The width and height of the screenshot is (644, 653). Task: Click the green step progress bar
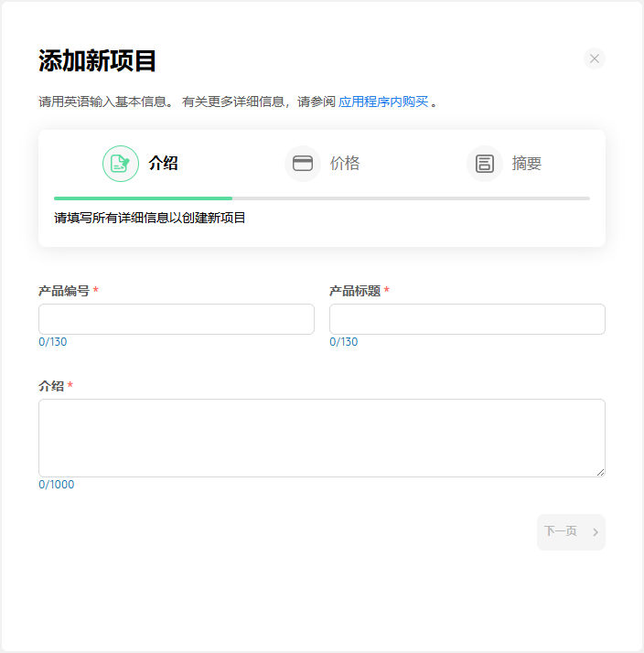pos(143,198)
